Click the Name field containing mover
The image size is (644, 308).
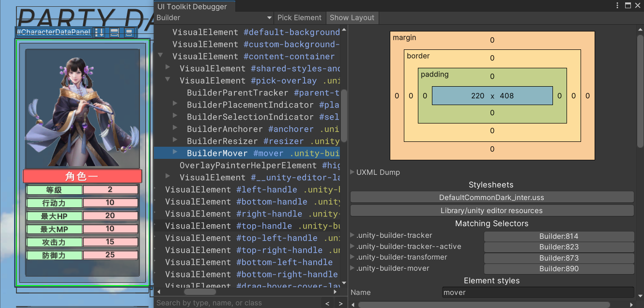(x=538, y=293)
